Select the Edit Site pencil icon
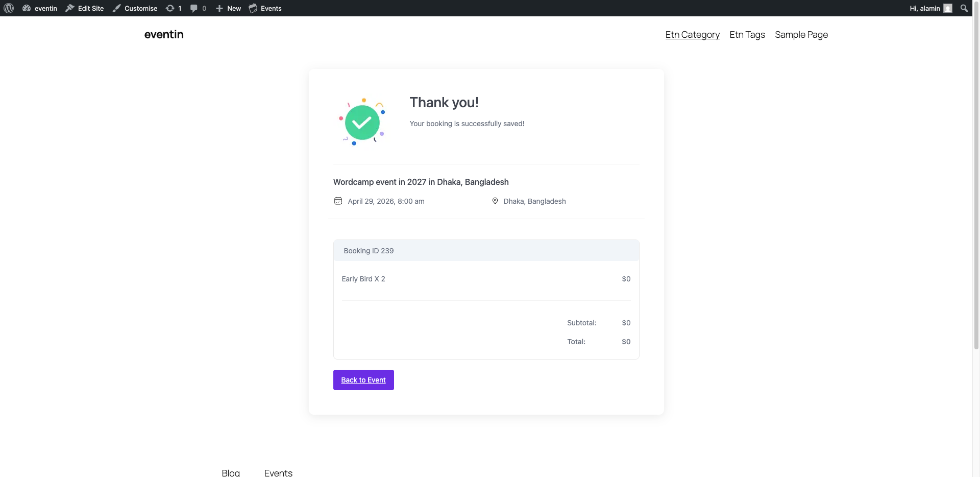The image size is (980, 477). [69, 8]
